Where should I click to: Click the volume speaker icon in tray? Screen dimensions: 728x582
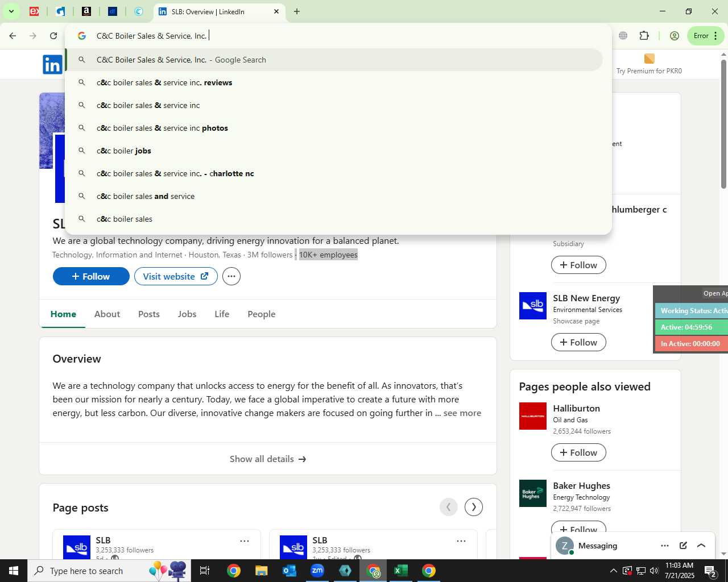(x=654, y=571)
